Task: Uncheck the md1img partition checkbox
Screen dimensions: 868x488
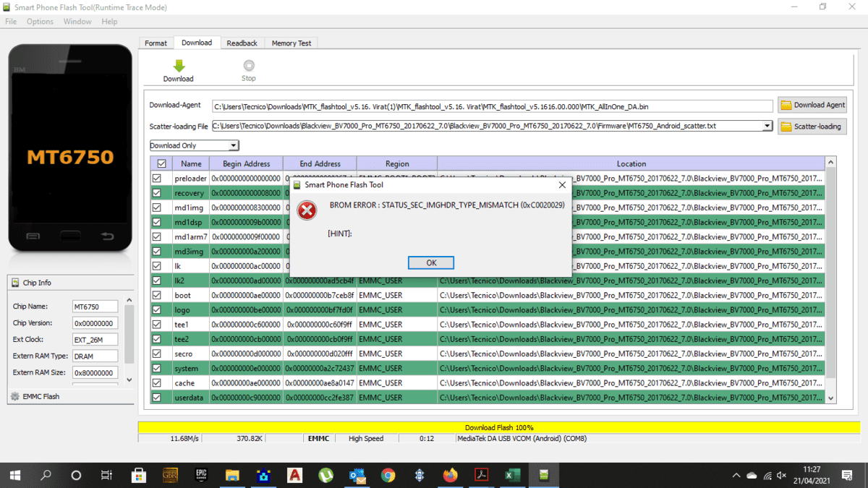Action: click(157, 207)
